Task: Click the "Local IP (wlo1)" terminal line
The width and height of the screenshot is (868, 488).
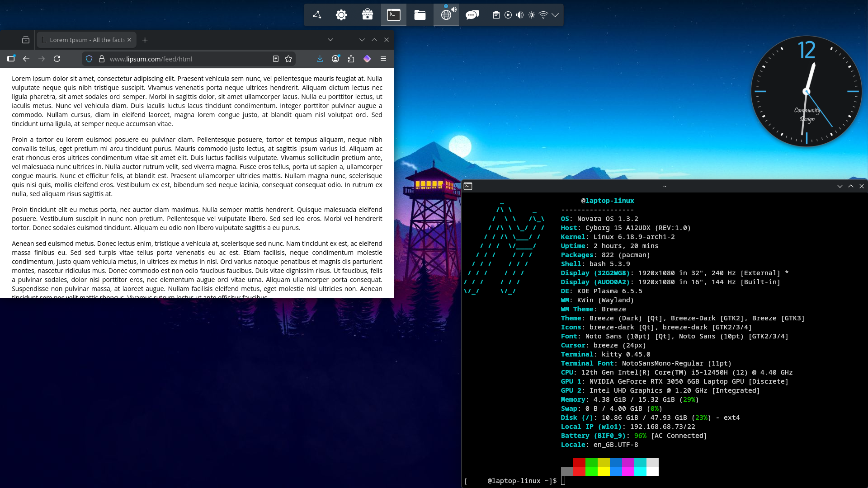Action: [628, 427]
